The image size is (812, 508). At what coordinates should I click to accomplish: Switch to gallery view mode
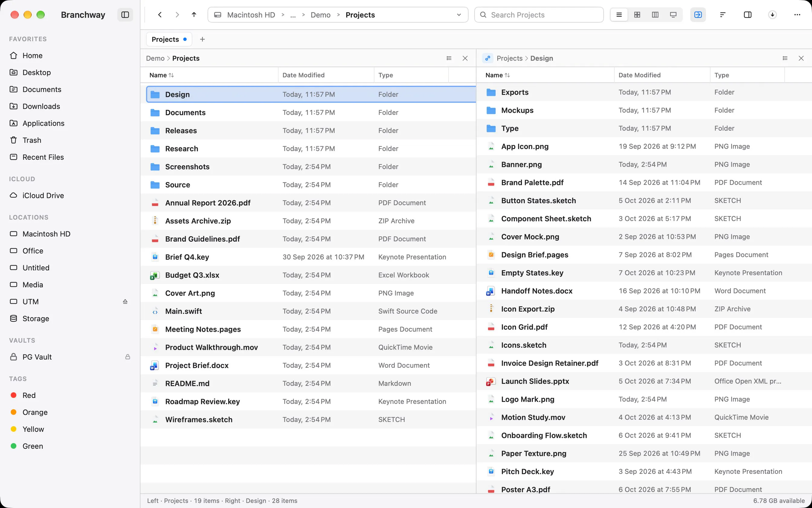point(673,15)
